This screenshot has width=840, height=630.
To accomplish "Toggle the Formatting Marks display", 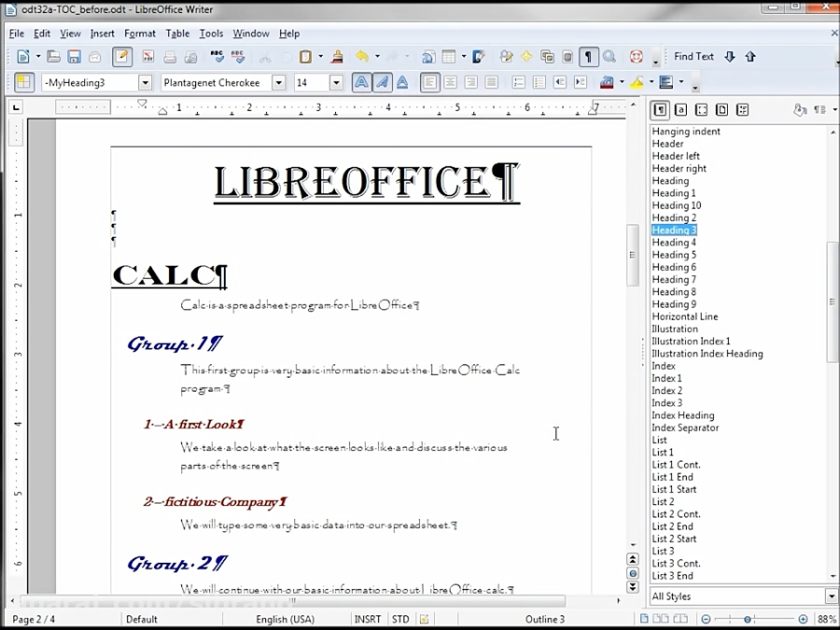I will 587,56.
